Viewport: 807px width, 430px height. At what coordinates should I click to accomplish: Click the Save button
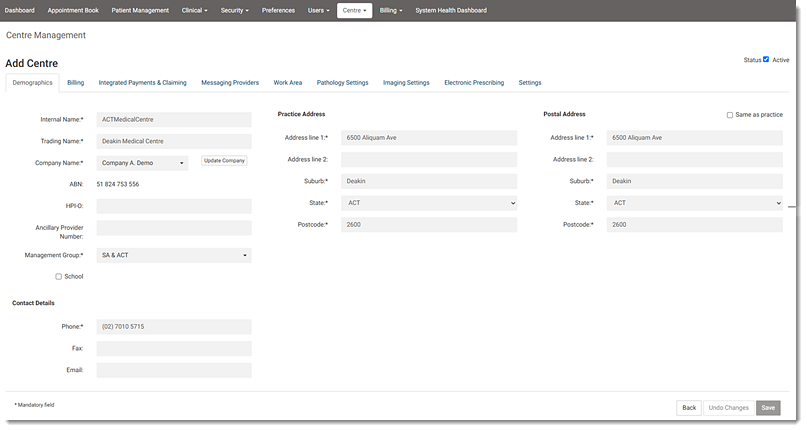pos(768,408)
